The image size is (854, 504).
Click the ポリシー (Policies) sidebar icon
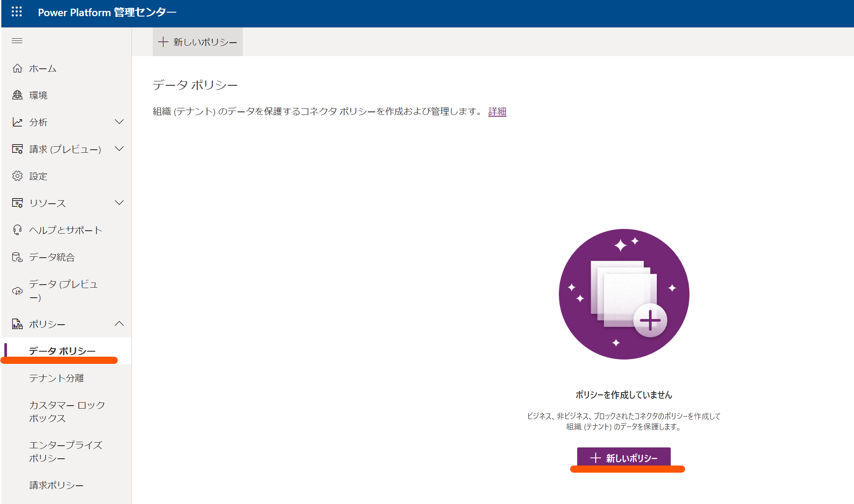[x=17, y=323]
